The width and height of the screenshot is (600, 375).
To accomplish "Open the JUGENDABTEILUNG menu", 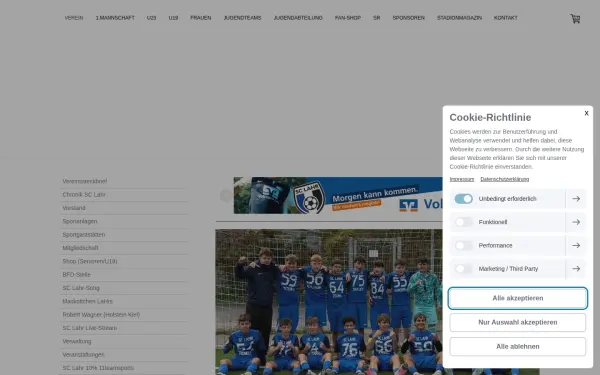I will [298, 18].
